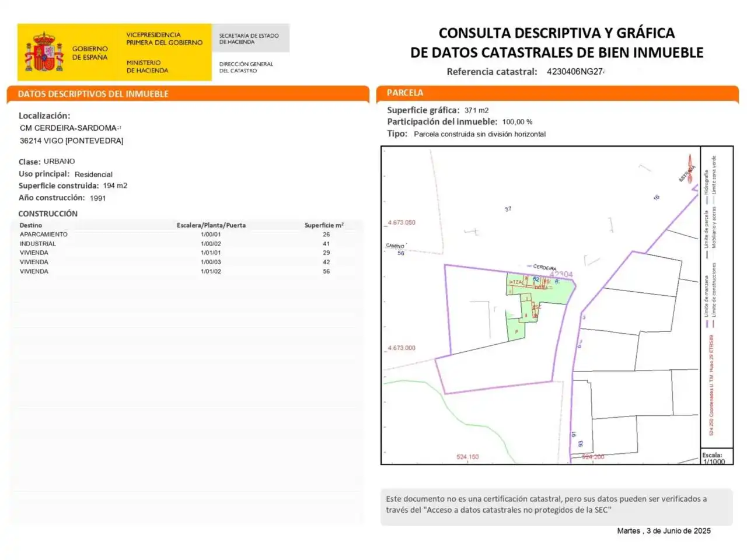The height and width of the screenshot is (560, 747).
Task: Click the CAMINO label on the map
Action: tap(395, 246)
